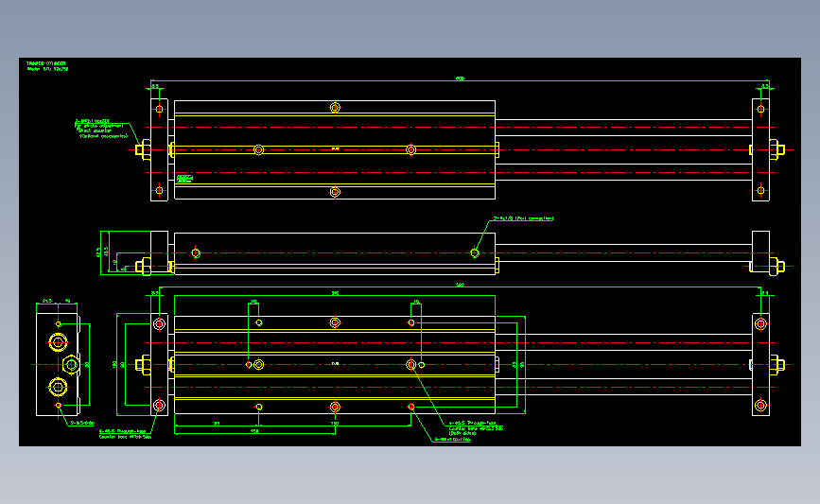Select the overall length dimension text above the top view
The height and width of the screenshot is (504, 820).
pos(460,78)
